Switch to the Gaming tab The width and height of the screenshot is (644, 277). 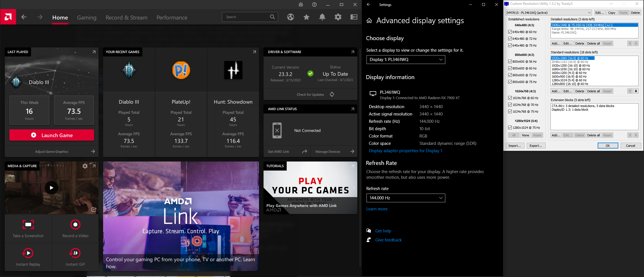(x=87, y=18)
